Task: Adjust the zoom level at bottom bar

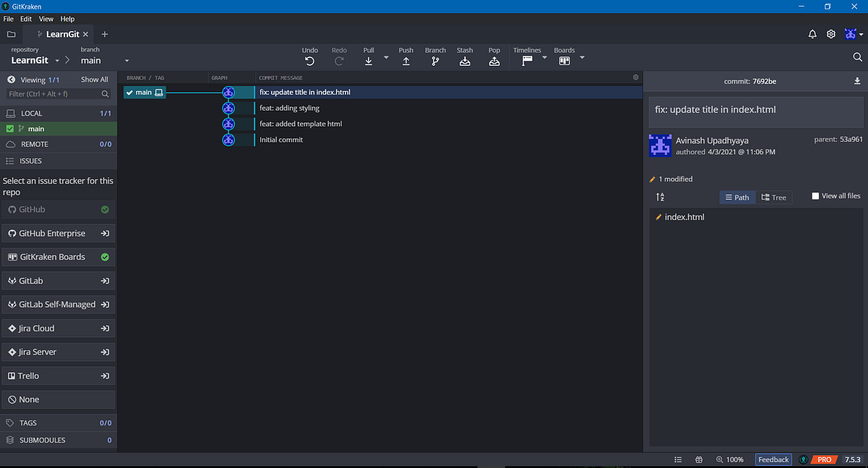Action: (734, 459)
